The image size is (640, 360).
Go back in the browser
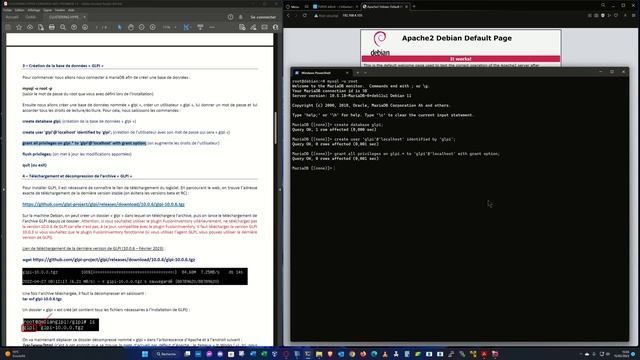tap(288, 16)
